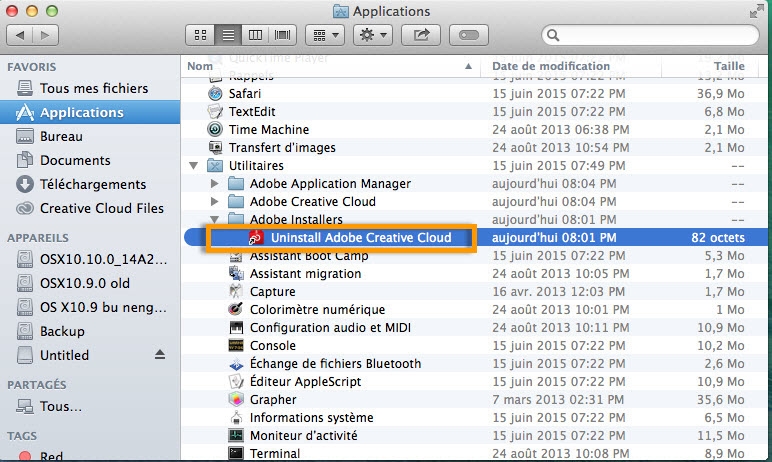Click into the Finder search field
This screenshot has height=462, width=772.
pos(650,35)
